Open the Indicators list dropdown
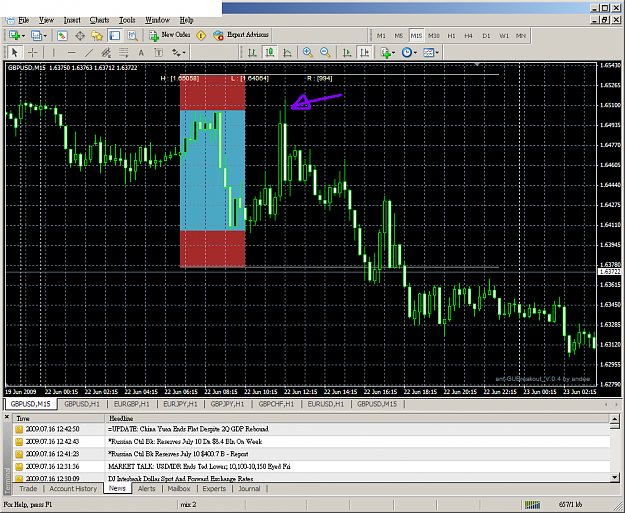 (x=387, y=52)
